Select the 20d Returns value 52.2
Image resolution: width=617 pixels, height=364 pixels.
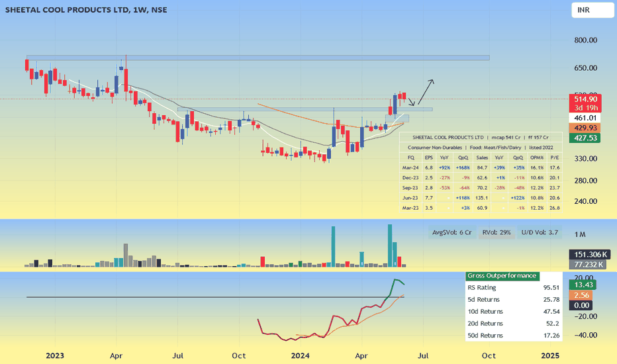click(x=553, y=324)
